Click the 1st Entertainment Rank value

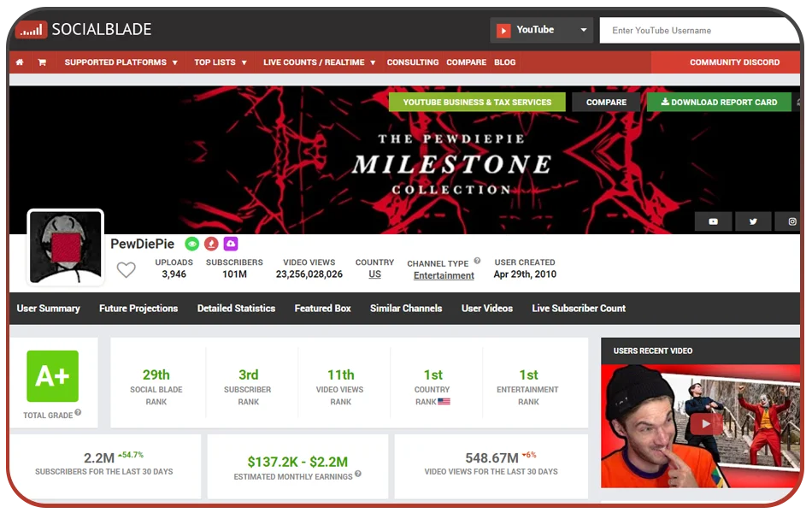coord(529,374)
